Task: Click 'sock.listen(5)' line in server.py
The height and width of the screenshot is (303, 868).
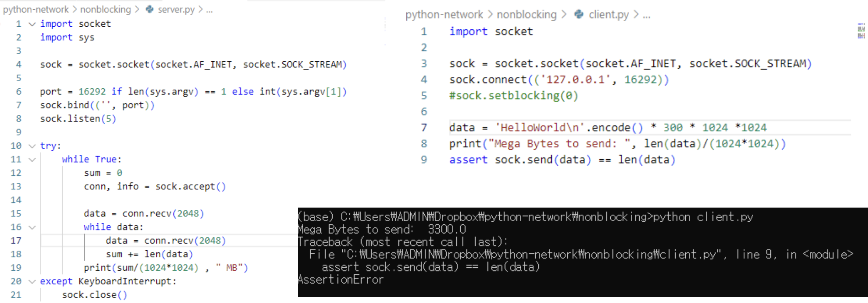Action: [78, 119]
